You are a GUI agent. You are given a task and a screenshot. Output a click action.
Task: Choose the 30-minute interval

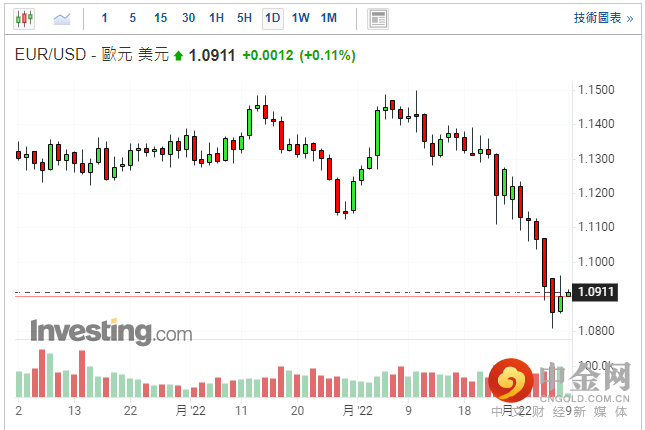point(188,18)
